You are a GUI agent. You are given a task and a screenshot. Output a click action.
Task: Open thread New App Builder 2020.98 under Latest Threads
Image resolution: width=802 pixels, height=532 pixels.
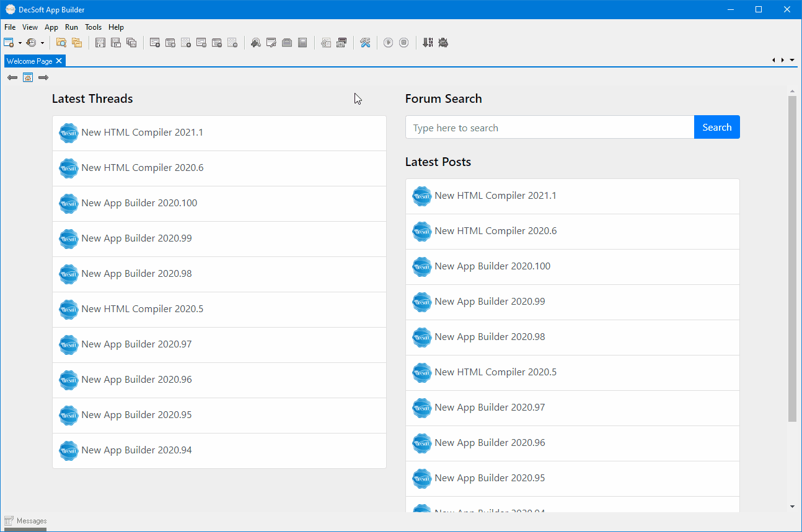click(219, 274)
